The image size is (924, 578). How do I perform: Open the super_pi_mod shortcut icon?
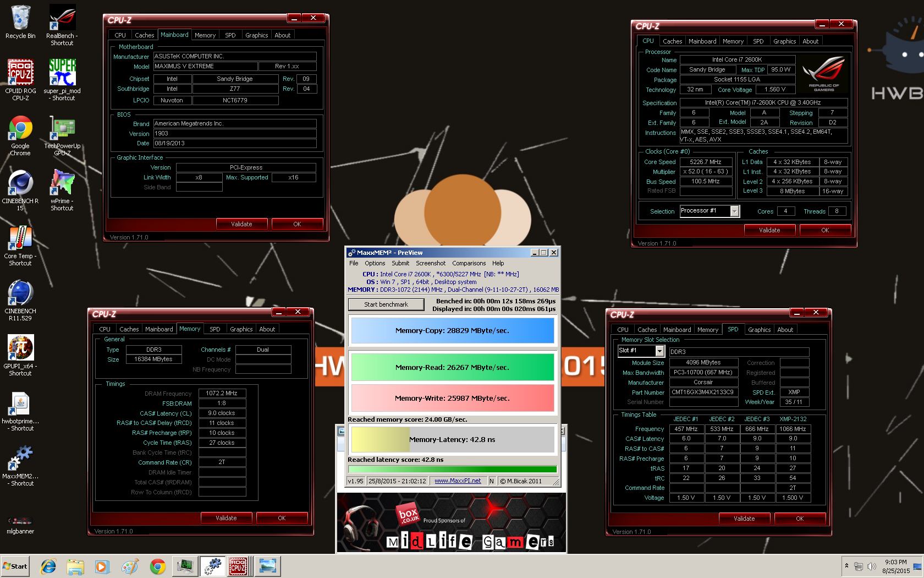pos(62,80)
